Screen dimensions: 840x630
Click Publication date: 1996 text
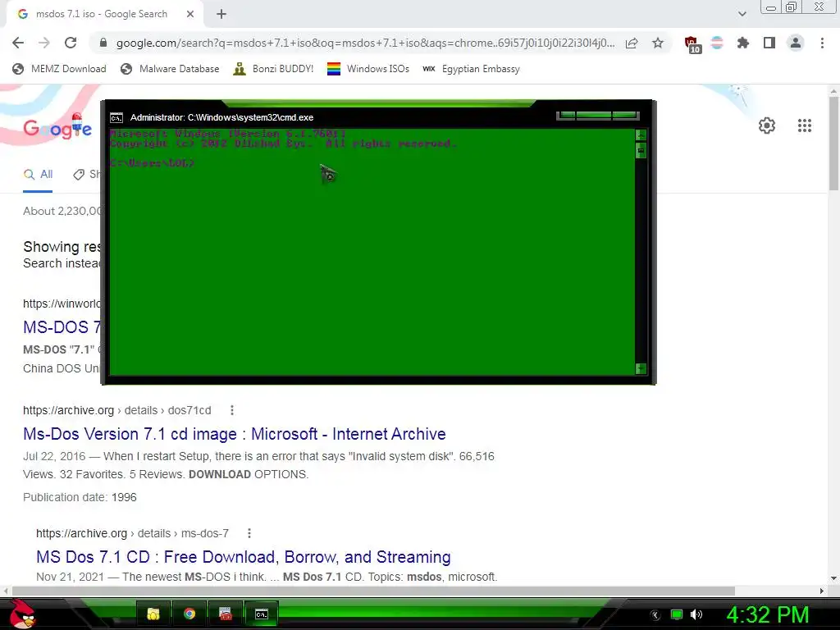(80, 498)
